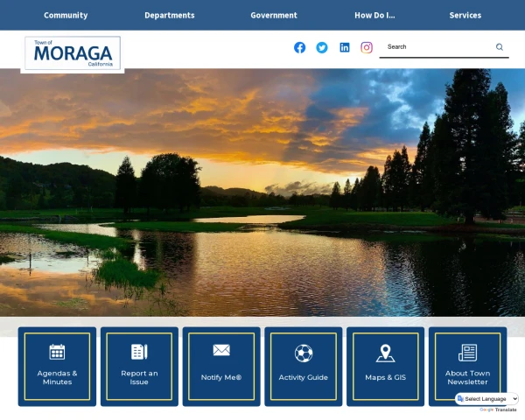Click the sunset lake banner image
Viewport: 525px width, 420px height.
262,192
